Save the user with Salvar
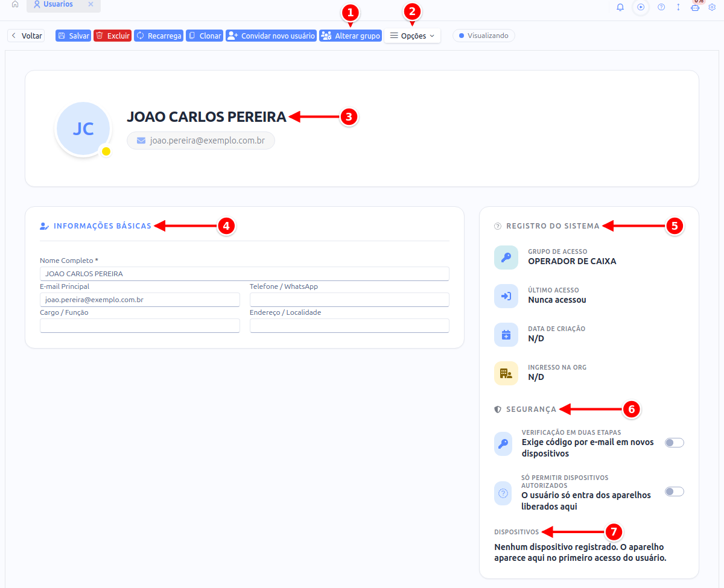Screen dimensions: 724x588 (73, 36)
